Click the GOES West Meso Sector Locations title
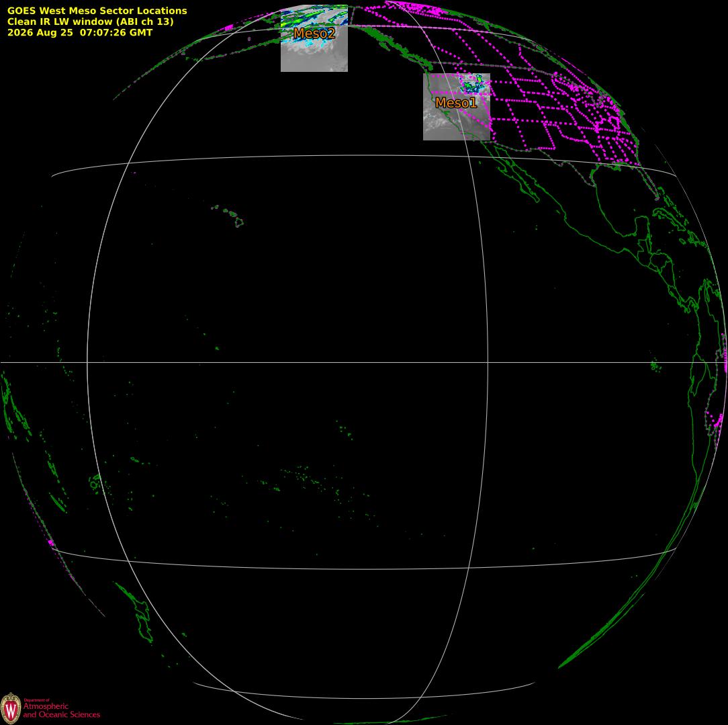This screenshot has height=725, width=728. pyautogui.click(x=97, y=11)
